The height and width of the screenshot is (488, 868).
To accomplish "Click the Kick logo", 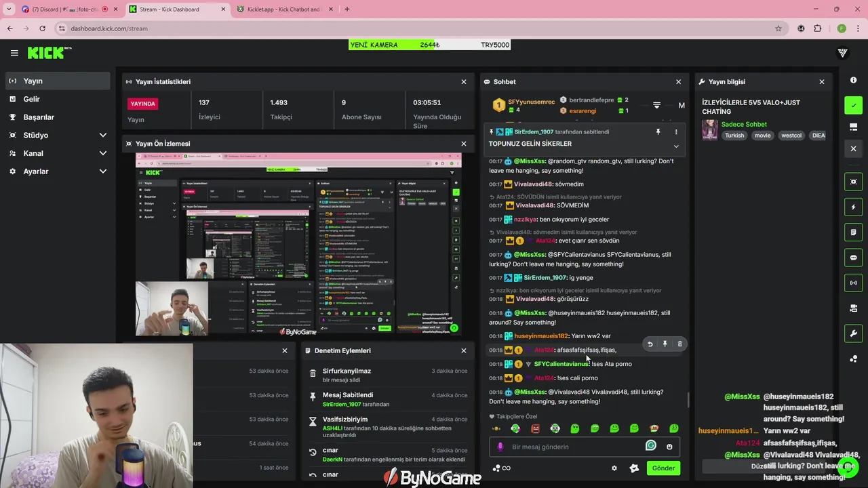I will [50, 53].
